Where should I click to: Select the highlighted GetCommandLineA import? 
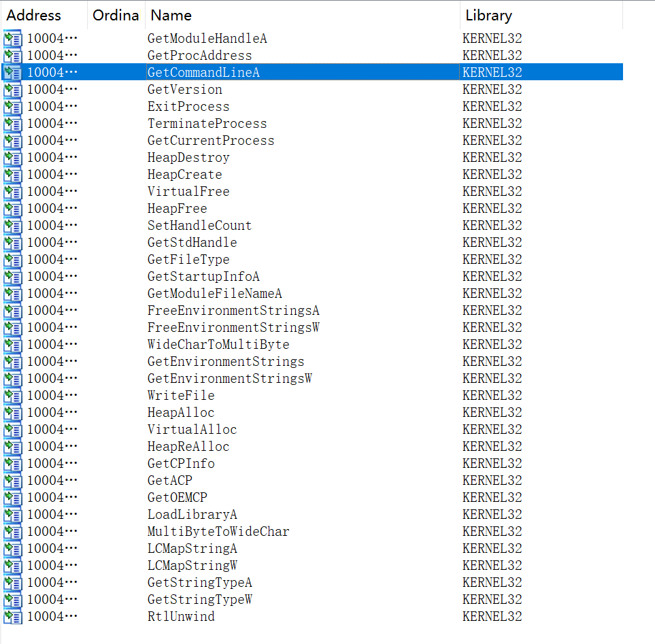point(203,73)
